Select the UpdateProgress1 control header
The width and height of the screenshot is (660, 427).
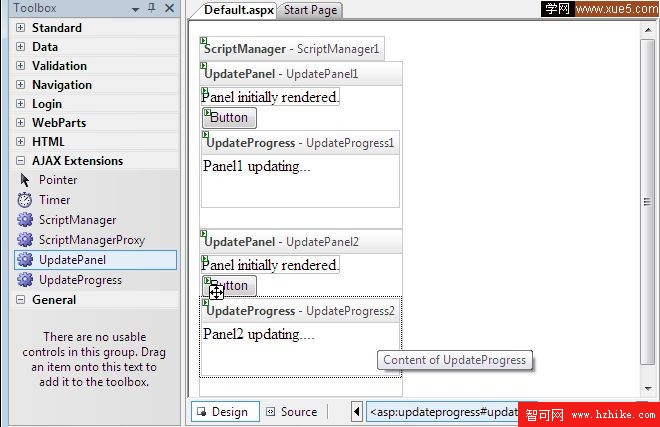coord(301,143)
